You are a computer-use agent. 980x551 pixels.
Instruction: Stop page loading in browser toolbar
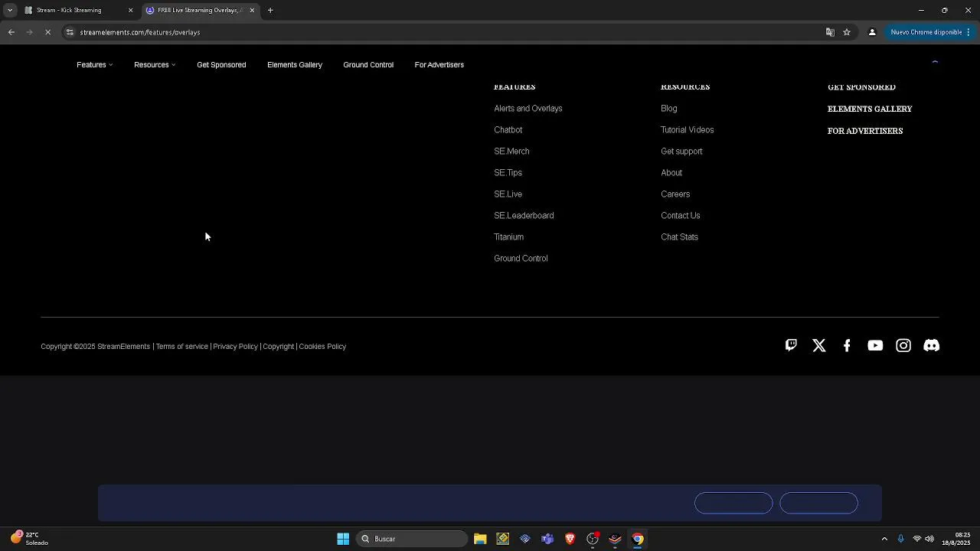(47, 32)
